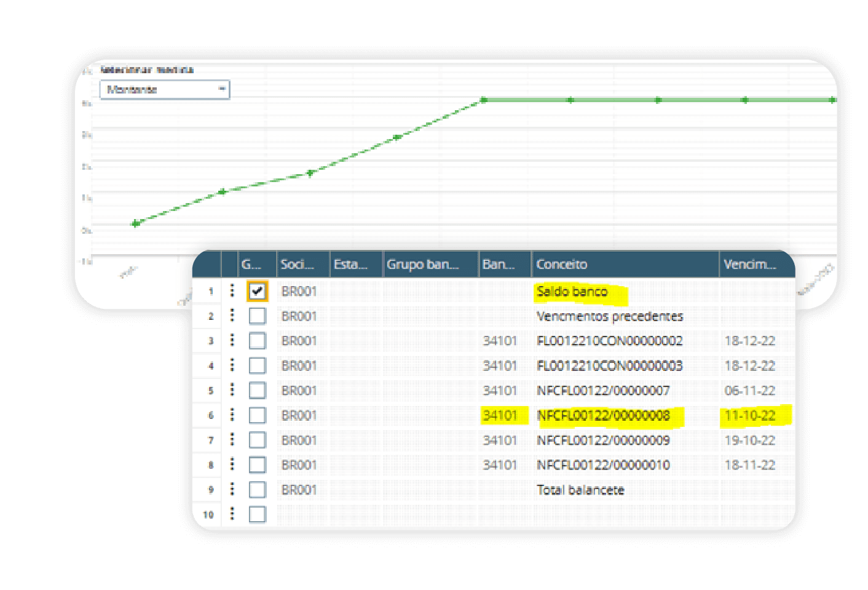The width and height of the screenshot is (868, 590).
Task: Open row 8 three-dot options icon
Action: pos(232,464)
